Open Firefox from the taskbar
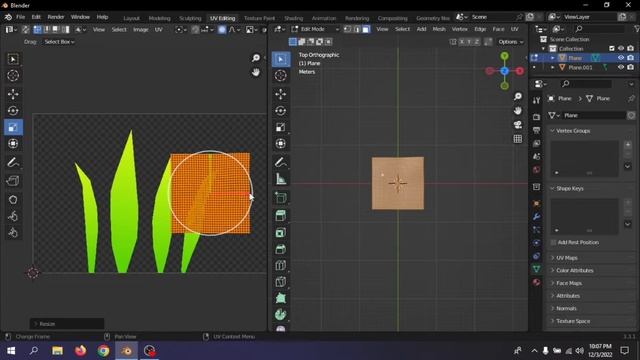Viewport: 640px width, 360px height. tap(80, 351)
